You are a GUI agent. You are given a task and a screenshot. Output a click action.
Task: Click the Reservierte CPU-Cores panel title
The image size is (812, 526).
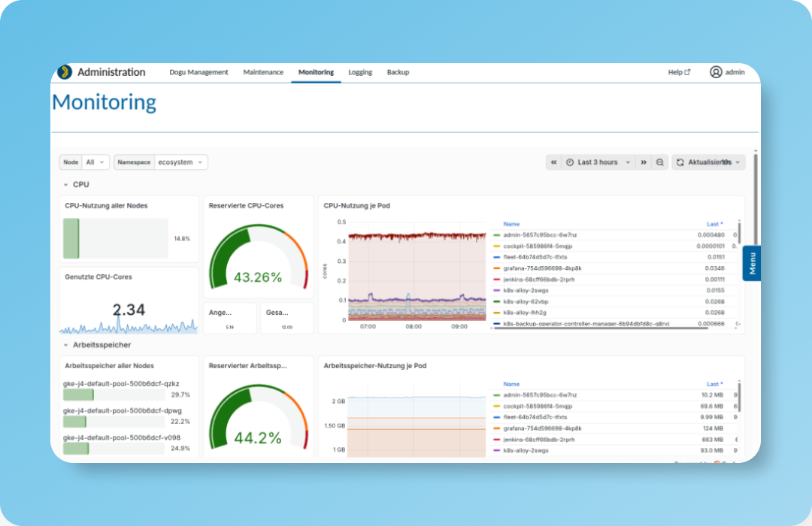(246, 206)
